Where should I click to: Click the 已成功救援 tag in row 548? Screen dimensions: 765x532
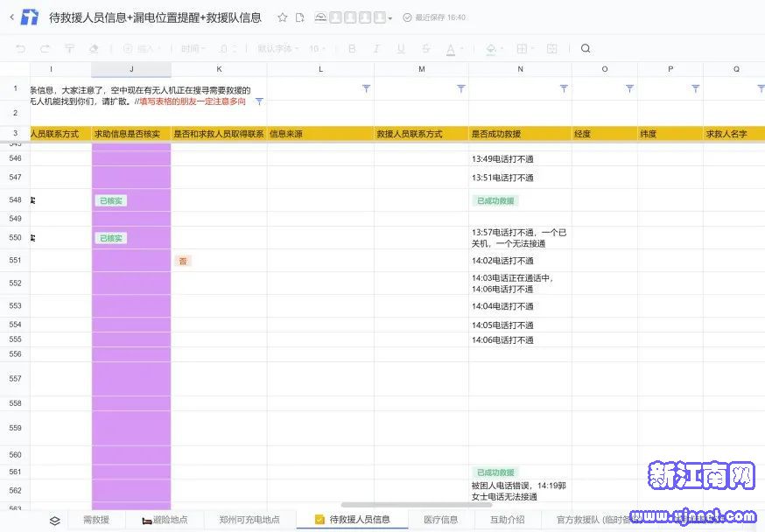pos(495,200)
